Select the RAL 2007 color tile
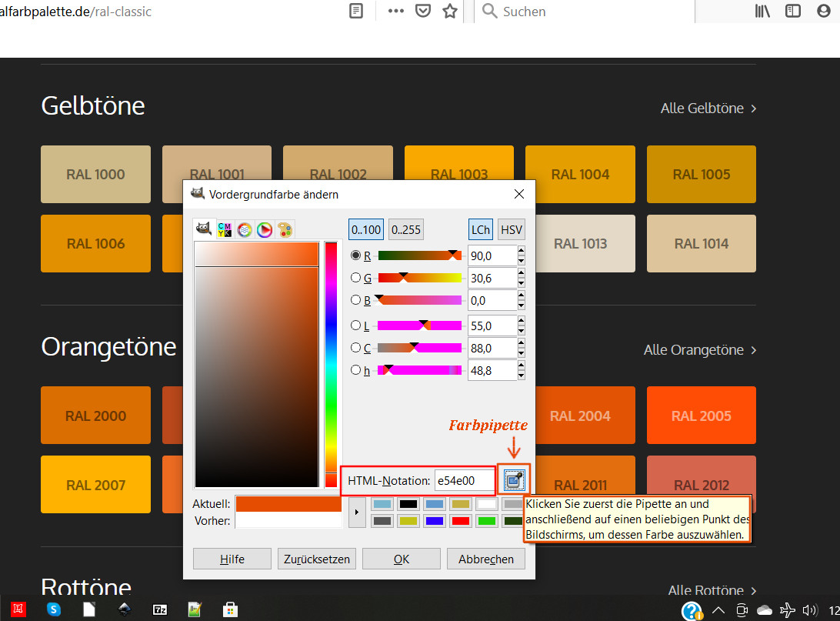The image size is (840, 621). point(95,484)
